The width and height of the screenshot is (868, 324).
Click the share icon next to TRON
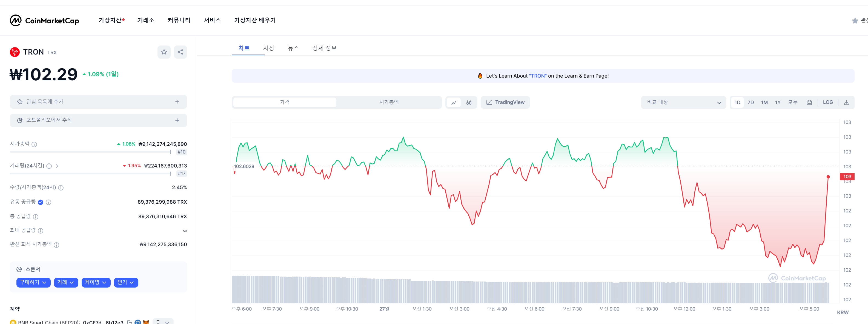pos(180,52)
